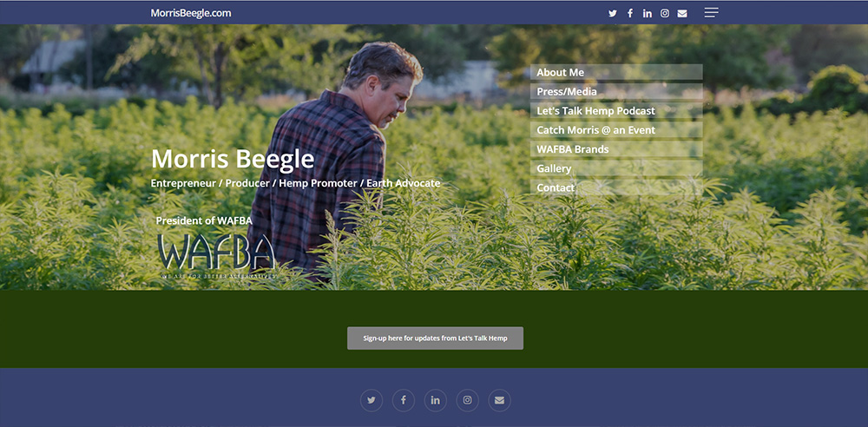Open the hamburger menu in header

[712, 13]
